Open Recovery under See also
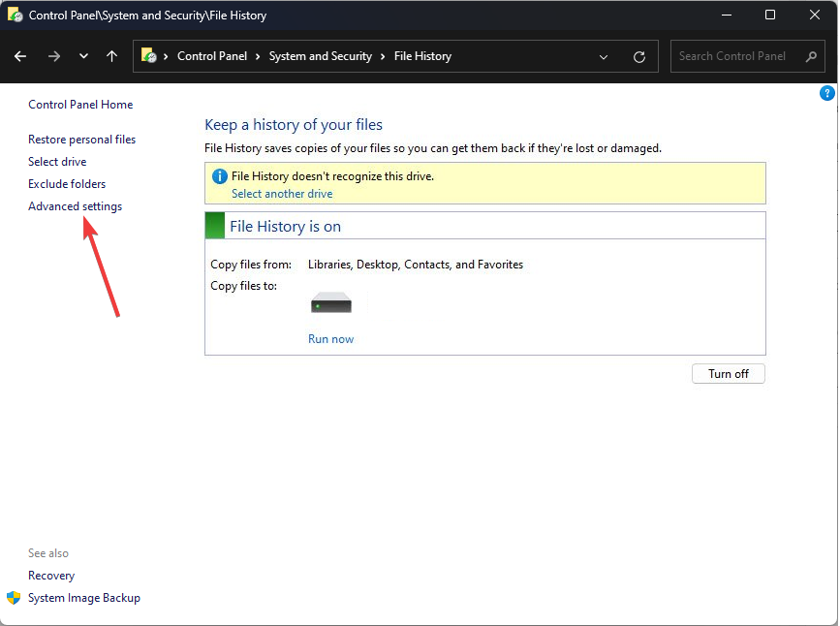840x626 pixels. [x=51, y=576]
